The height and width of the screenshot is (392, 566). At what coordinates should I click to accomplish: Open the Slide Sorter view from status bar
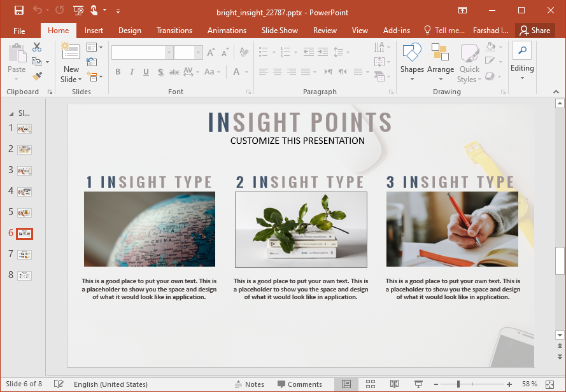click(x=371, y=384)
